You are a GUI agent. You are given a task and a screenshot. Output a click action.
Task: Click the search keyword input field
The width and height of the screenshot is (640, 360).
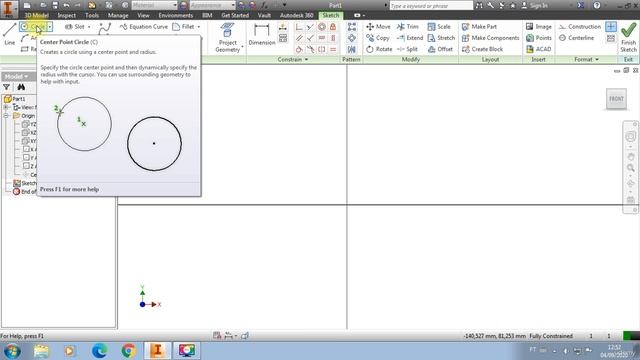(x=431, y=6)
